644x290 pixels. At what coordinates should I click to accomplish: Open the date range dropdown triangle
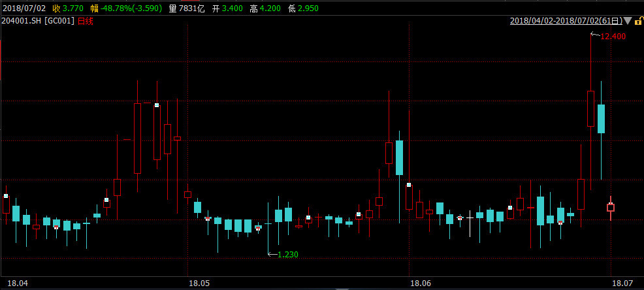point(628,20)
